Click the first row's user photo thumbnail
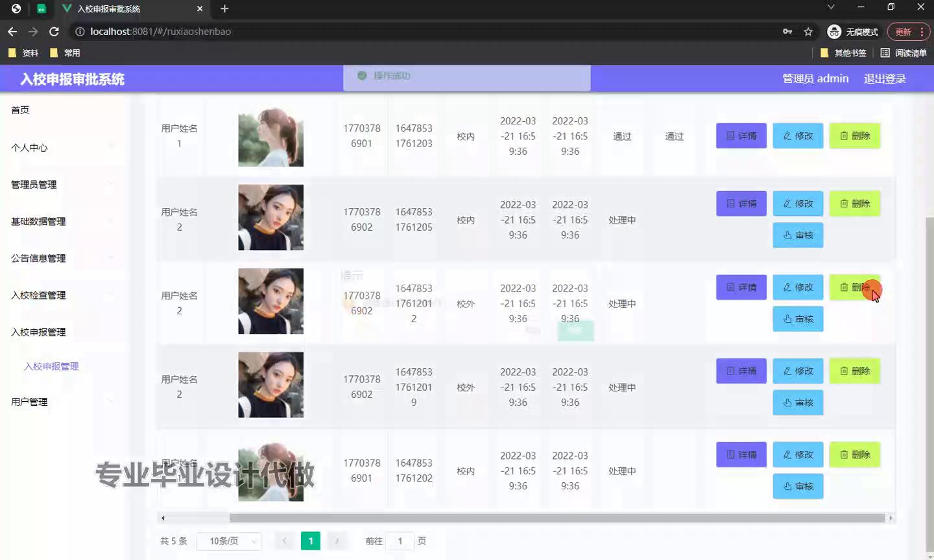 pyautogui.click(x=270, y=137)
